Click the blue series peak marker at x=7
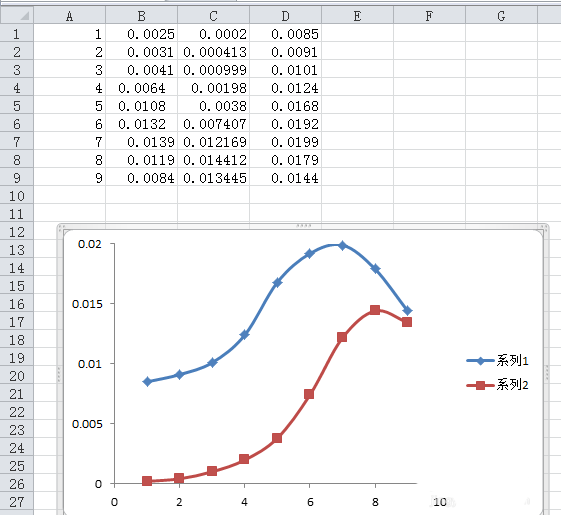561x521 pixels. 342,245
